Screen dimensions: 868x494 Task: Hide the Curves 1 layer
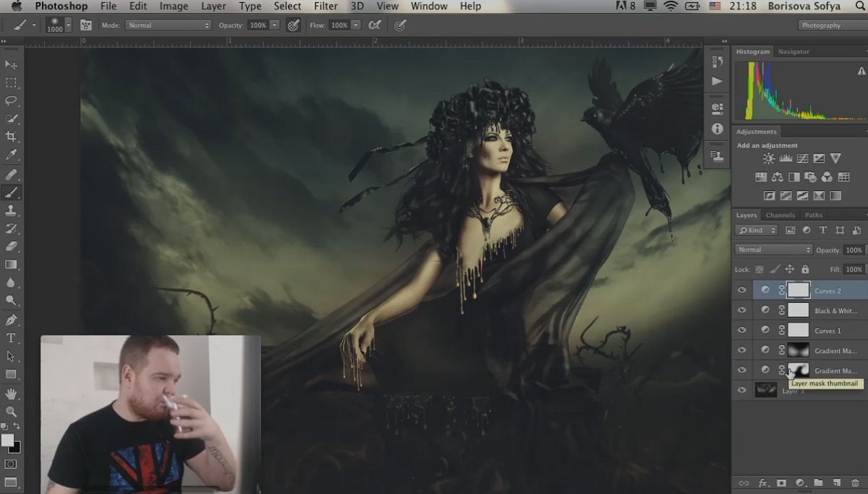741,331
